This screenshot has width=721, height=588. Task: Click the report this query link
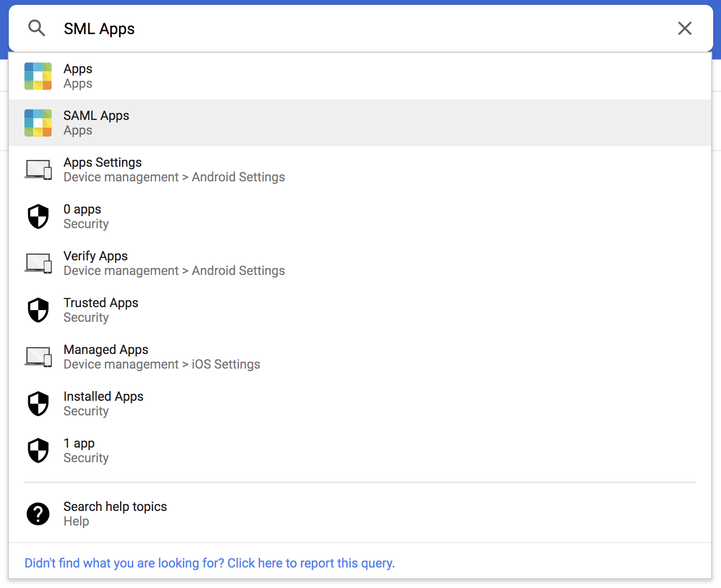(210, 563)
